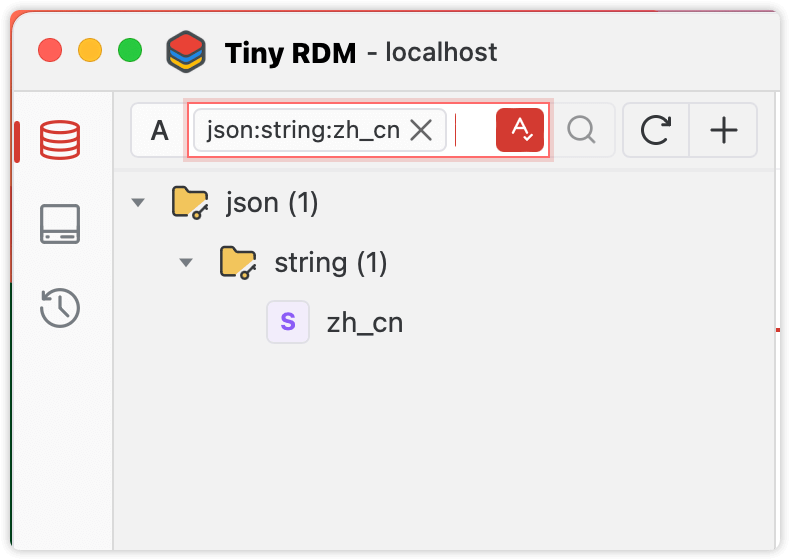Viewport: 790px width, 560px height.
Task: Refresh the key list with reload icon
Action: click(x=655, y=130)
